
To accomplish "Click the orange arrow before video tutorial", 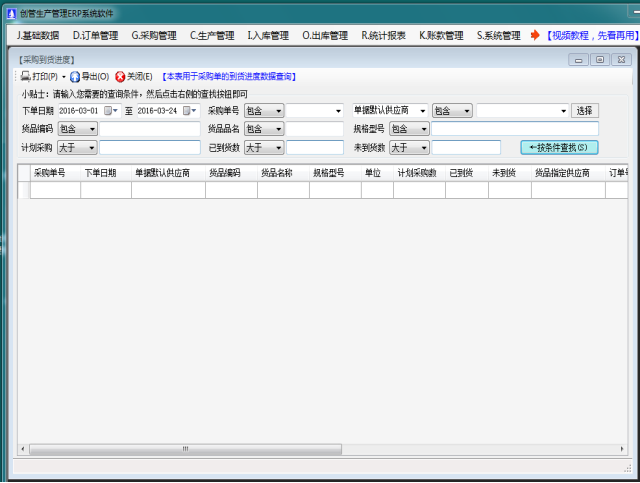I will [535, 35].
